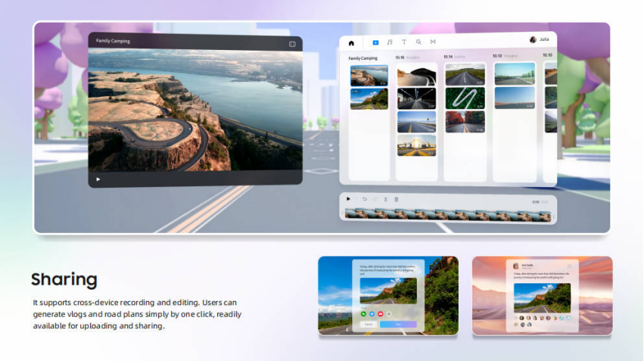Click the cut scissors icon in timeline
Image resolution: width=644 pixels, height=361 pixels.
pyautogui.click(x=386, y=200)
